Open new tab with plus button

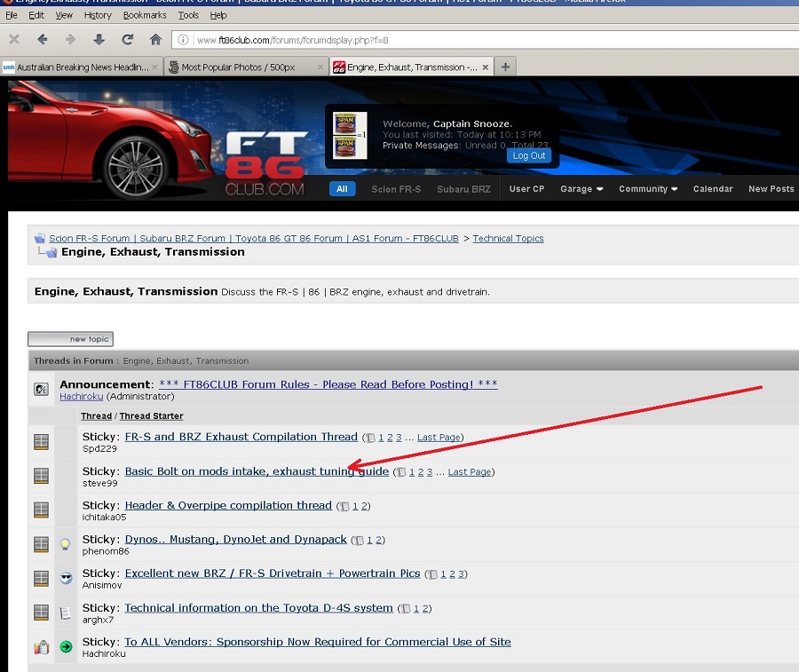tap(505, 67)
